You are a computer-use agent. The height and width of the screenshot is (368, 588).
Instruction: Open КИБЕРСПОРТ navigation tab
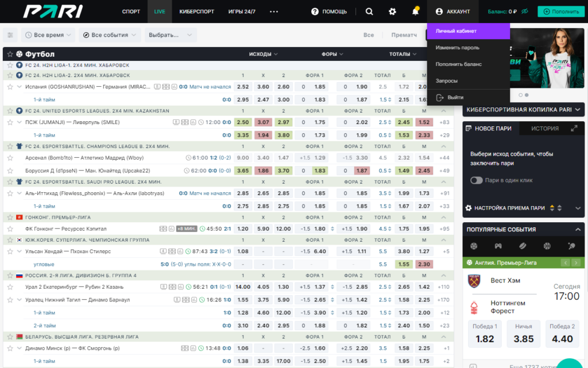coord(196,11)
